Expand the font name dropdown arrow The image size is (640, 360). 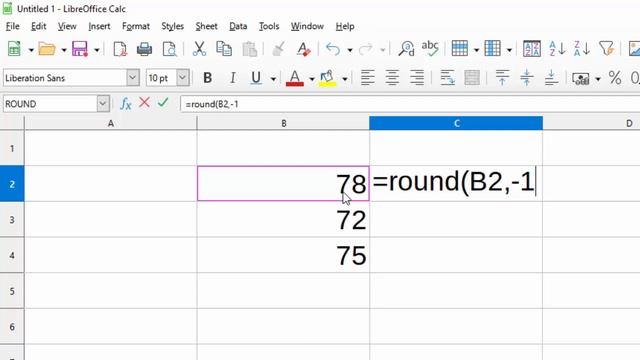[133, 78]
